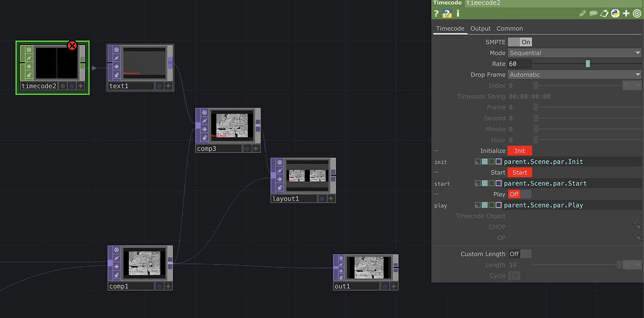Click the concentric circles target icon

[637, 14]
